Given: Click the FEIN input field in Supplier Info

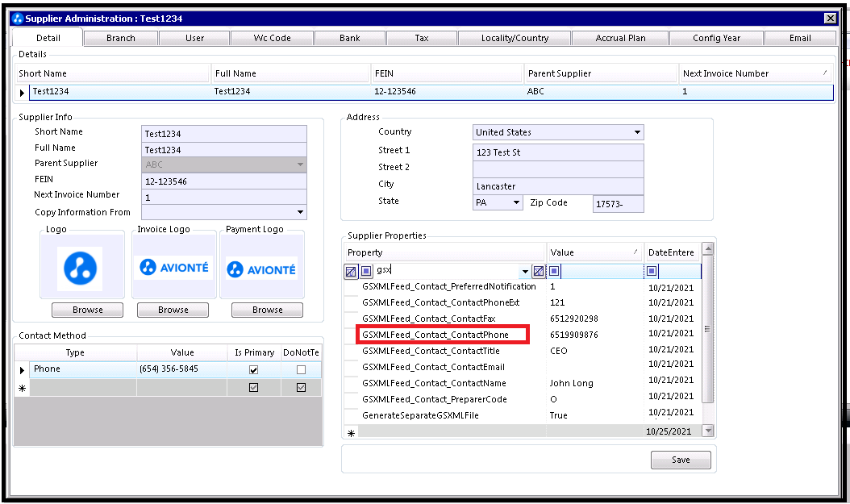Looking at the screenshot, I should click(x=224, y=181).
